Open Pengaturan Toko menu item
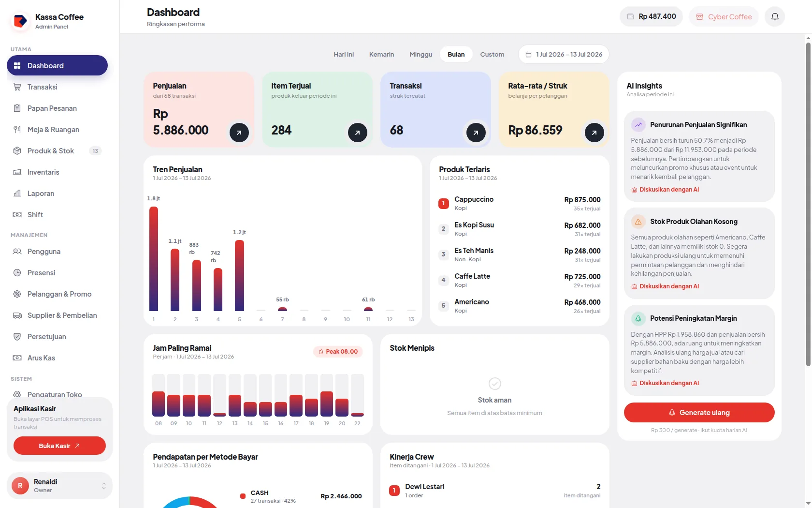Image resolution: width=812 pixels, height=508 pixels. 57,394
